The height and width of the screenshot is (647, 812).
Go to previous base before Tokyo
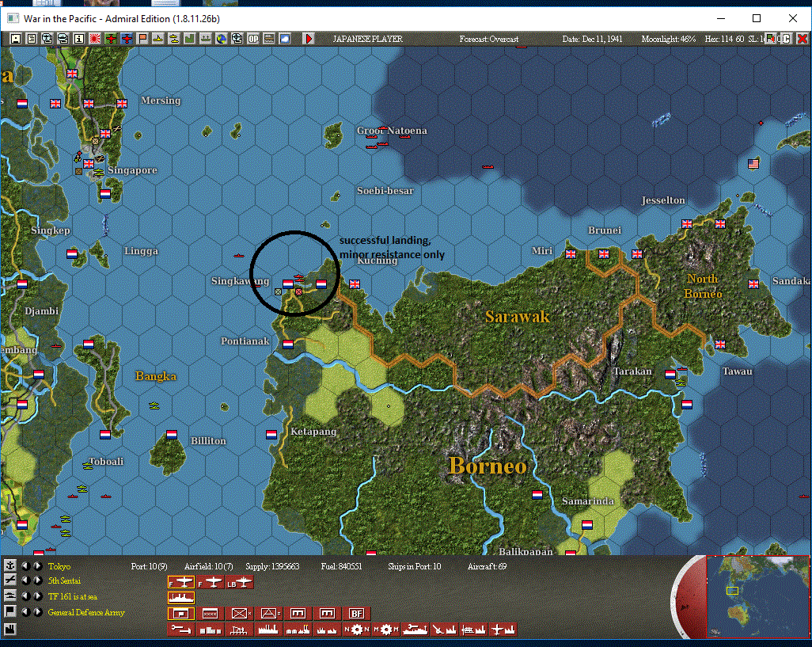(x=25, y=565)
